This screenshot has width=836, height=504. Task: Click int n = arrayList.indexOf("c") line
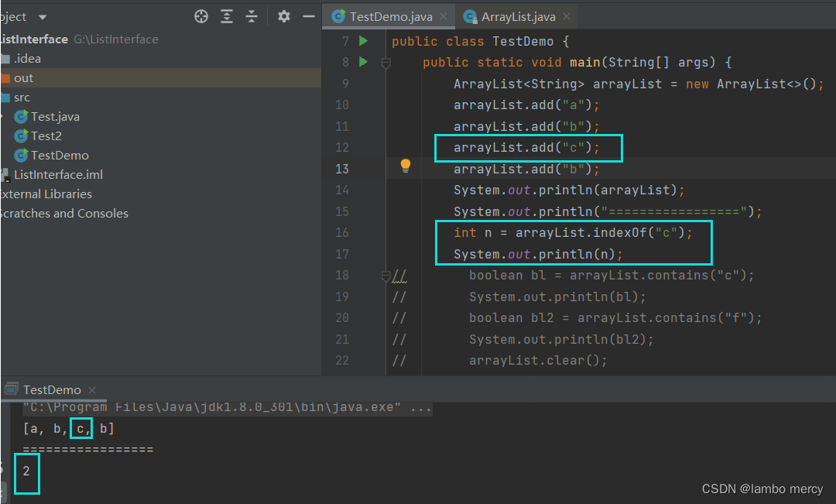pos(573,233)
